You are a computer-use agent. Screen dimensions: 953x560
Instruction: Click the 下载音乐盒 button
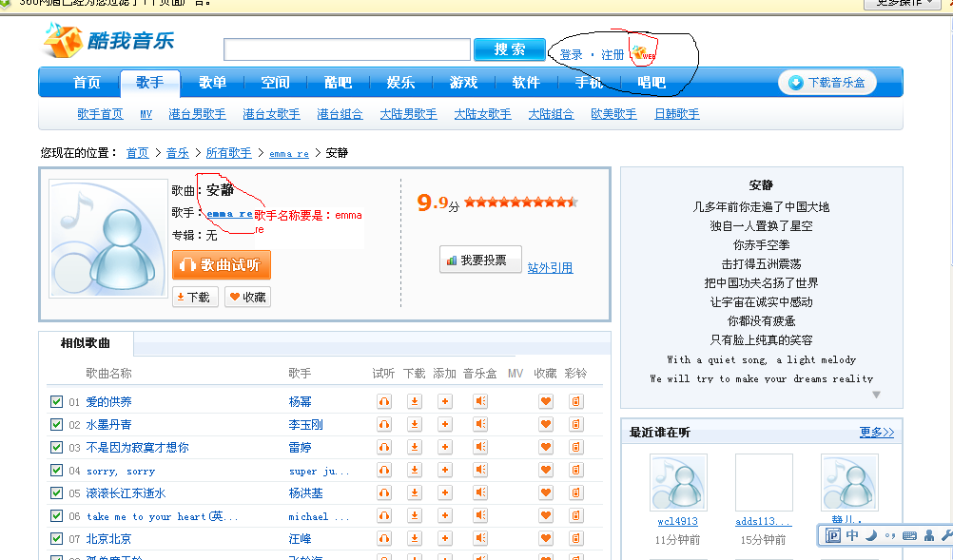(827, 83)
